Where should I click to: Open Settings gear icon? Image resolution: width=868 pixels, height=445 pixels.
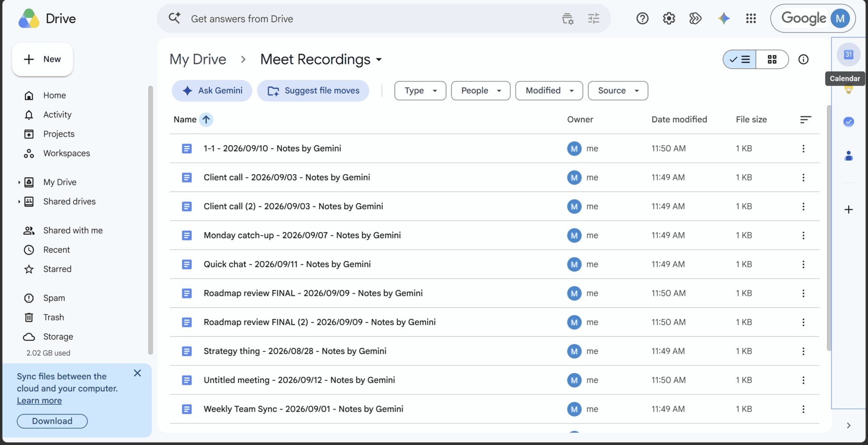click(x=669, y=19)
